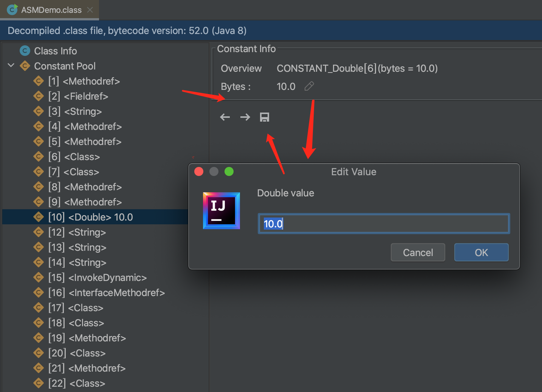Select the [22] Class constant
This screenshot has height=392, width=542.
pyautogui.click(x=77, y=383)
